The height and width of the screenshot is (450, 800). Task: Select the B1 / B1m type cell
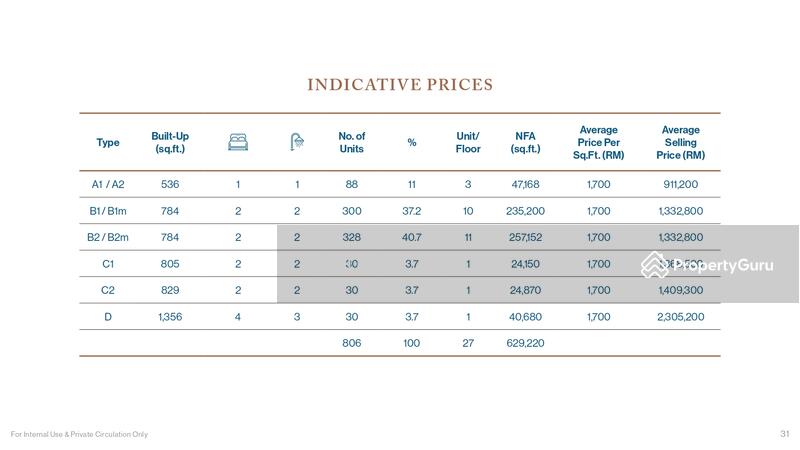point(108,211)
